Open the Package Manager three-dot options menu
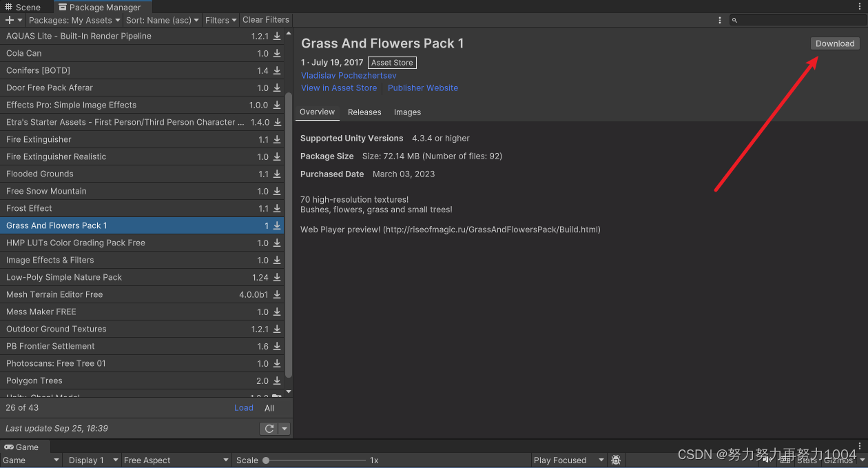This screenshot has width=868, height=468. click(720, 20)
